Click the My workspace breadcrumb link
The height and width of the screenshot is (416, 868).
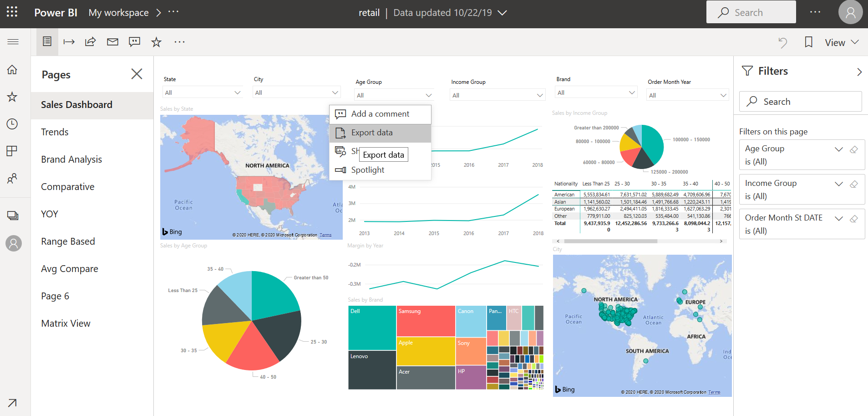pos(118,13)
